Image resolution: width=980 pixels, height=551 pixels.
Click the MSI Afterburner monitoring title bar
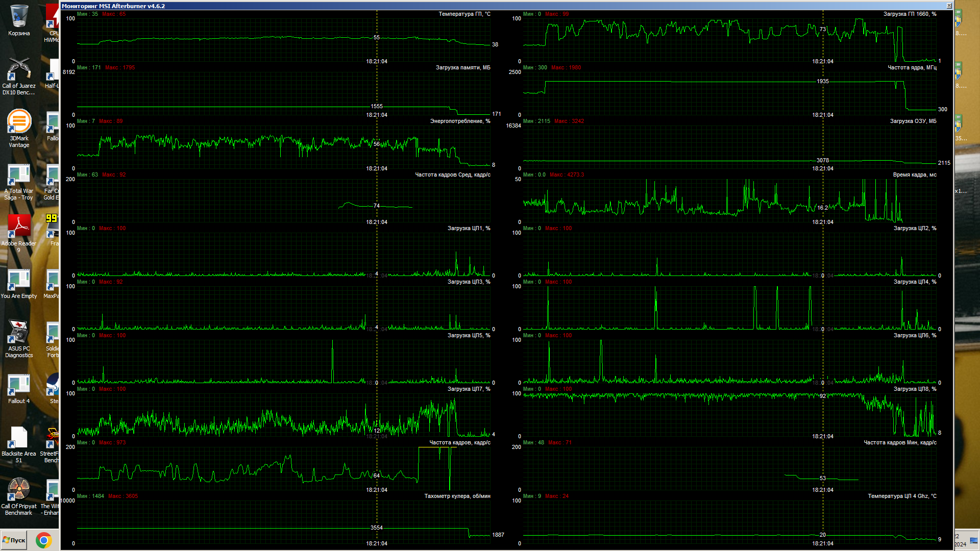coord(459,6)
